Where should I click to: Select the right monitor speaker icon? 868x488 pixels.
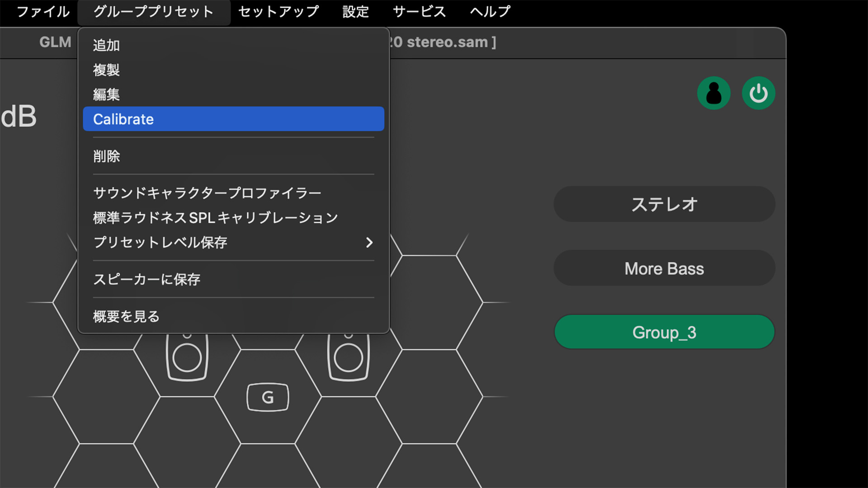coord(348,357)
